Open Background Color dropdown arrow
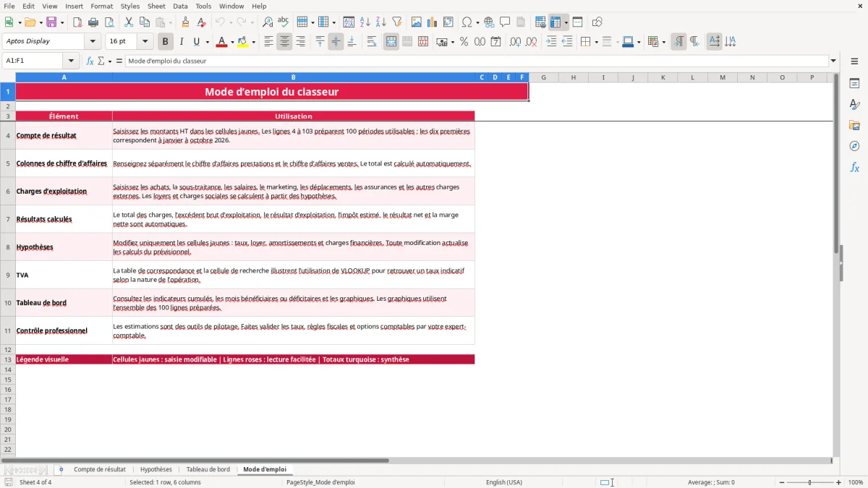The height and width of the screenshot is (488, 868). [254, 42]
